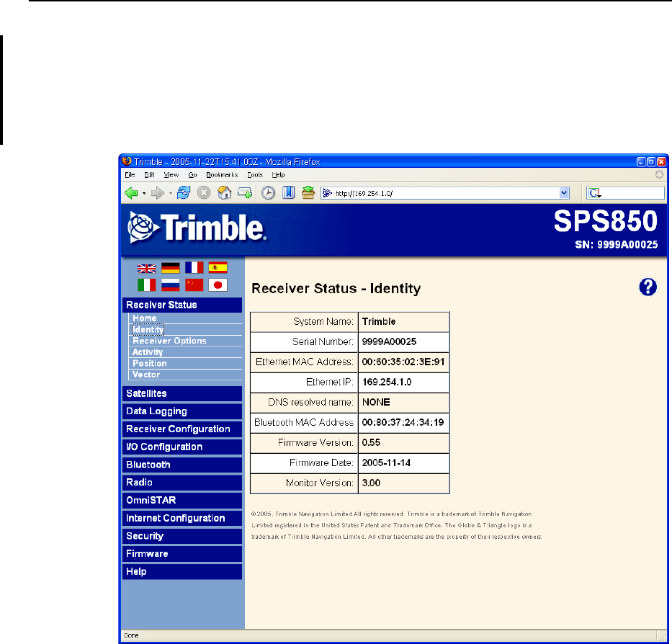Click the Downloads icon in toolbar
The height and width of the screenshot is (644, 672).
point(308,193)
